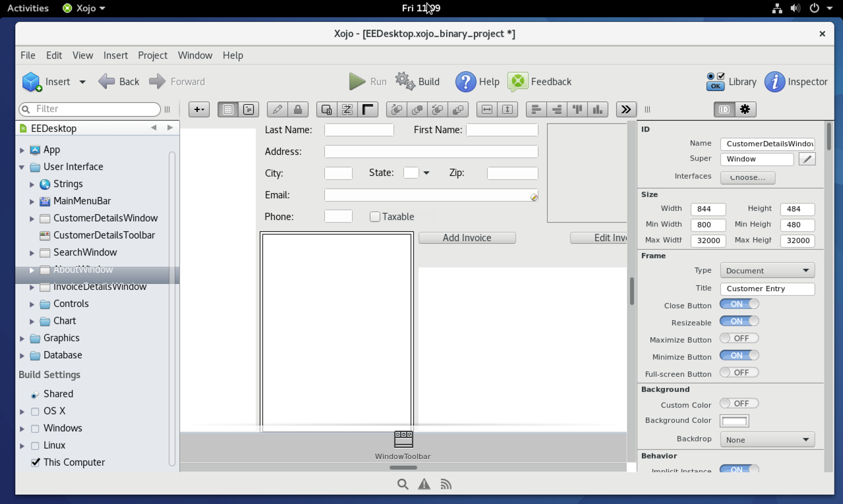Click the Run play icon
The height and width of the screenshot is (504, 843).
(x=357, y=81)
